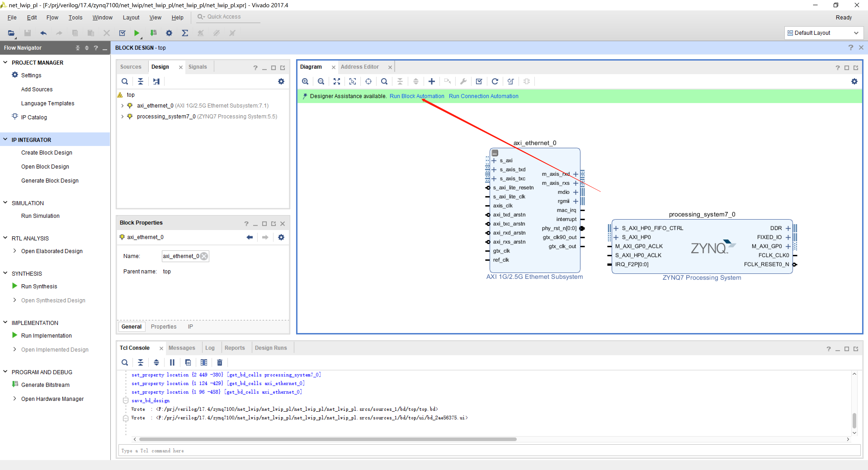Click the Tcl command input field
Image resolution: width=868 pixels, height=470 pixels.
(x=489, y=451)
